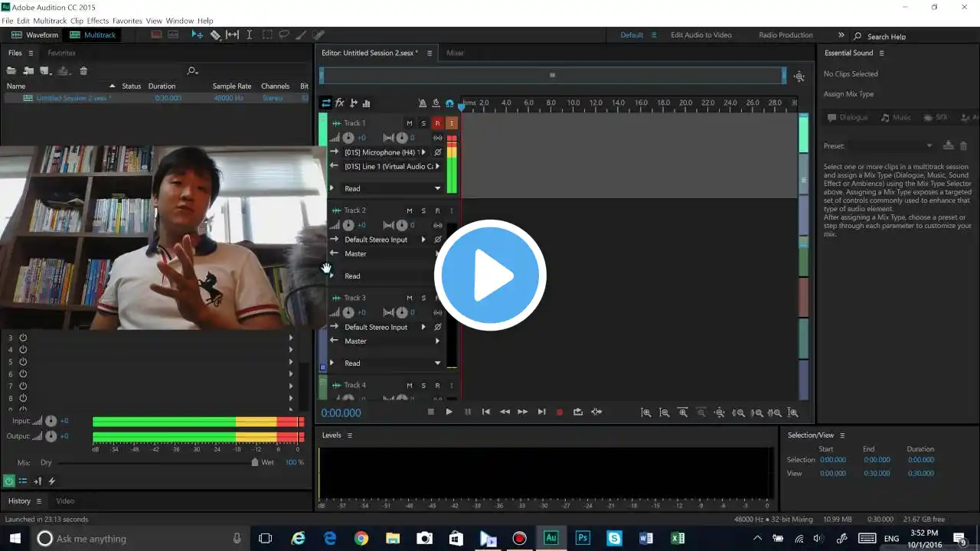Viewport: 980px width, 551px height.
Task: Select Edit Audio to Video workspace
Action: point(701,35)
